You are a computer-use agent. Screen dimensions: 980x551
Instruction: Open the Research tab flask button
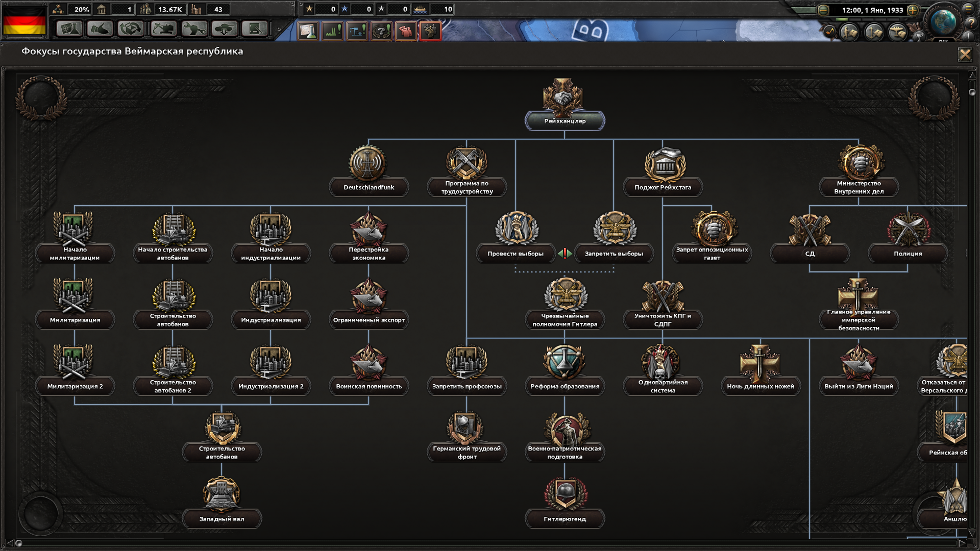click(x=69, y=29)
